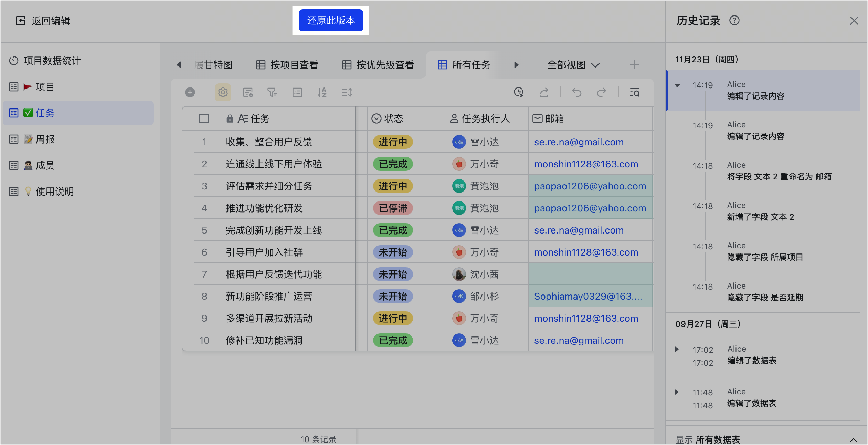Click the filter icon in toolbar

tap(272, 92)
